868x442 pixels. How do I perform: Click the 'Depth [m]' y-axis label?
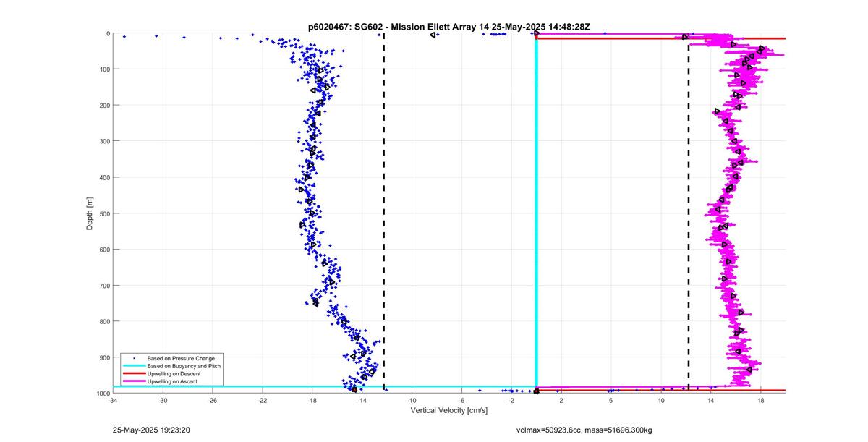pos(90,213)
